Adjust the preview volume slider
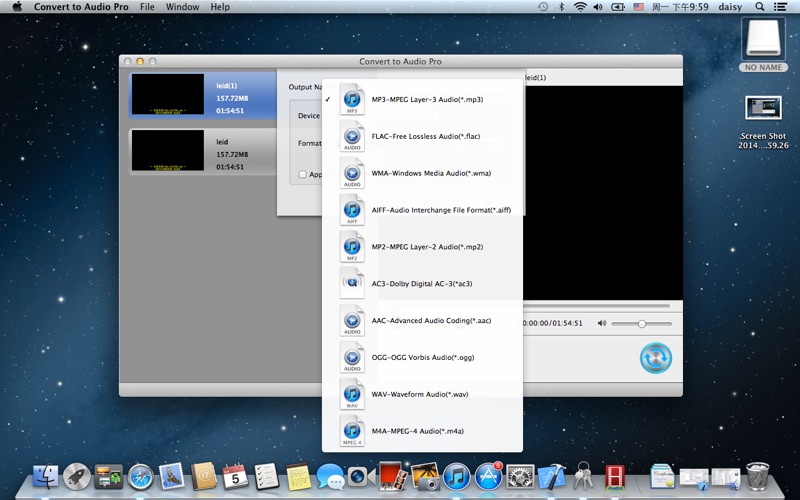 pos(641,323)
